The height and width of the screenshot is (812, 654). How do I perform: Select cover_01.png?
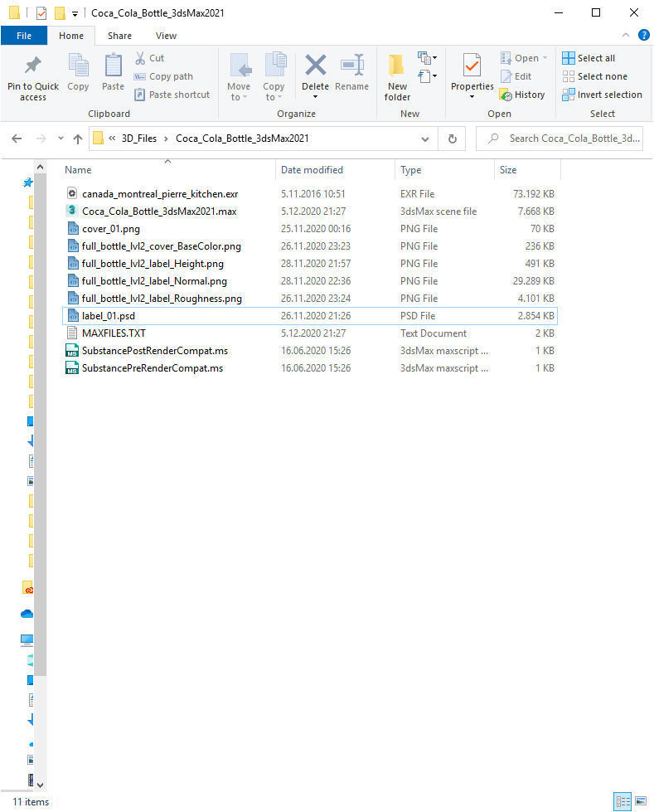[309, 228]
